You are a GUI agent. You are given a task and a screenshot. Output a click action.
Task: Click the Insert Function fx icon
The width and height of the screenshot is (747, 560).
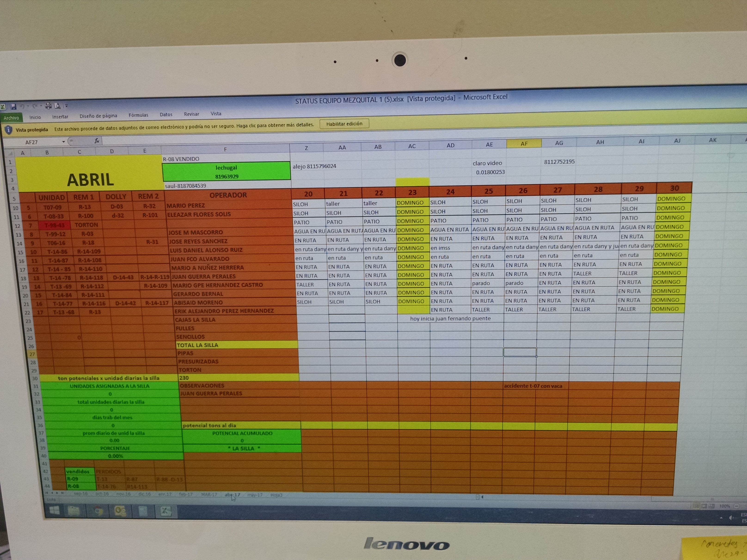[x=97, y=141]
